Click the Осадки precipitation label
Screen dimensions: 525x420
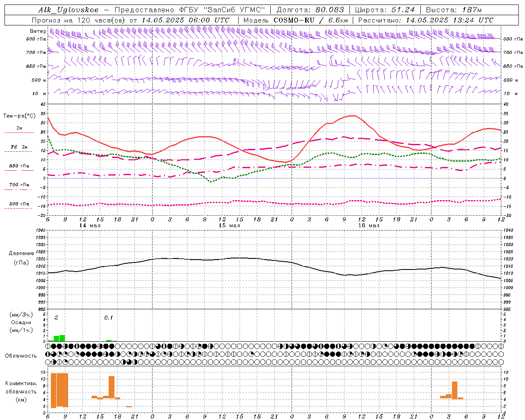(21, 322)
